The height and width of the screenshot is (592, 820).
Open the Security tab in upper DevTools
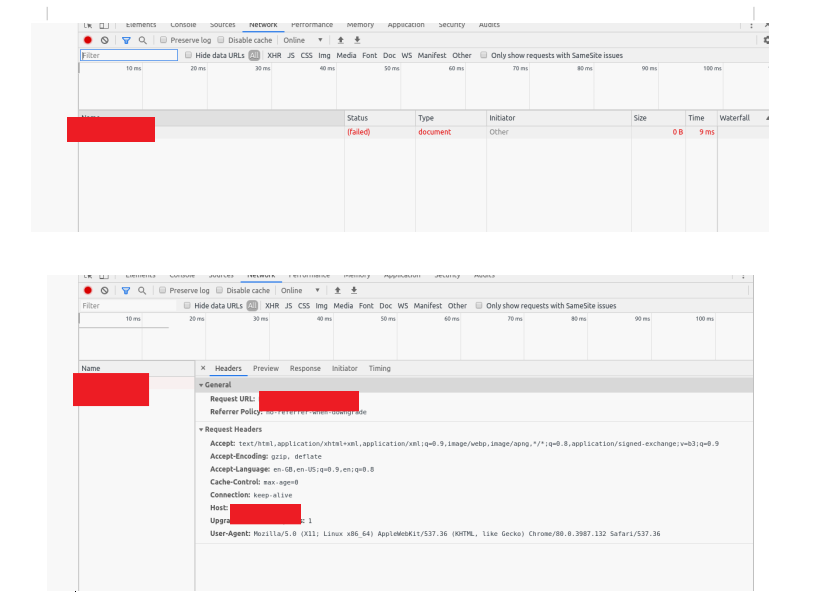click(x=451, y=25)
